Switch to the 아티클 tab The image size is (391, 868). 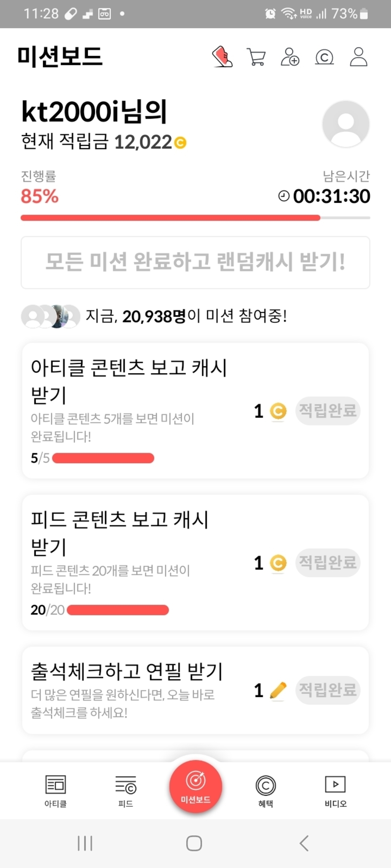pyautogui.click(x=56, y=791)
